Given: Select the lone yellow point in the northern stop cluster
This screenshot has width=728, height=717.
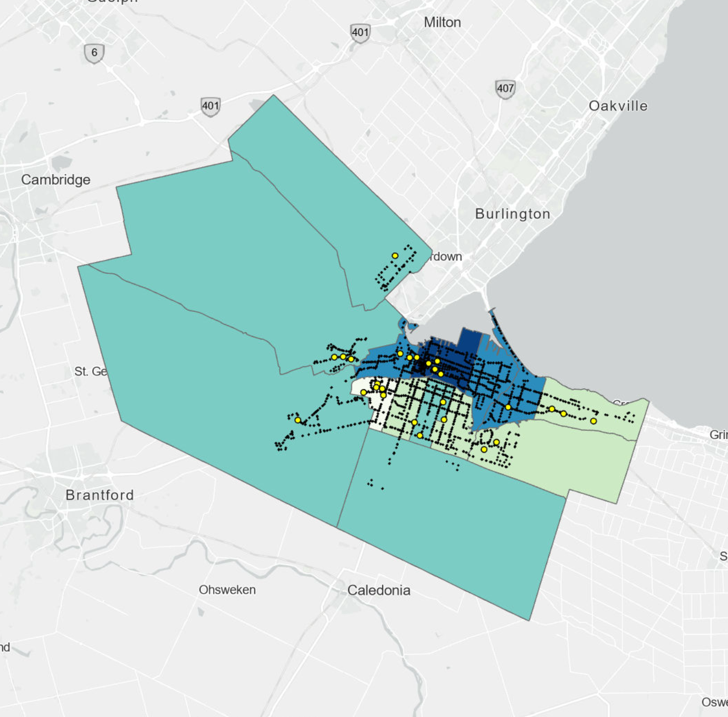Looking at the screenshot, I should pyautogui.click(x=395, y=256).
